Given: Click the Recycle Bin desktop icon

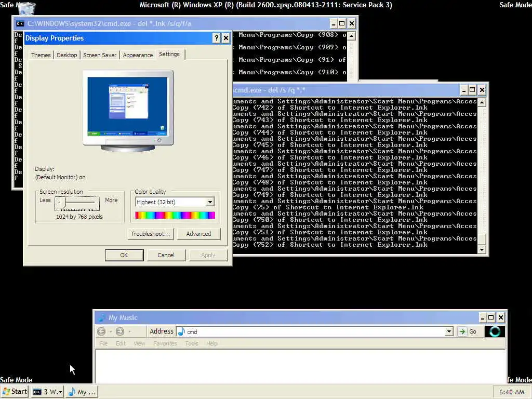Looking at the screenshot, I should point(26,9).
